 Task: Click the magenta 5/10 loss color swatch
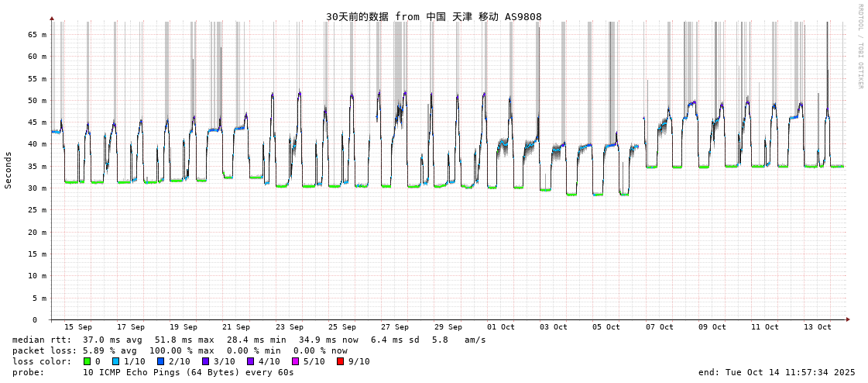coord(295,361)
